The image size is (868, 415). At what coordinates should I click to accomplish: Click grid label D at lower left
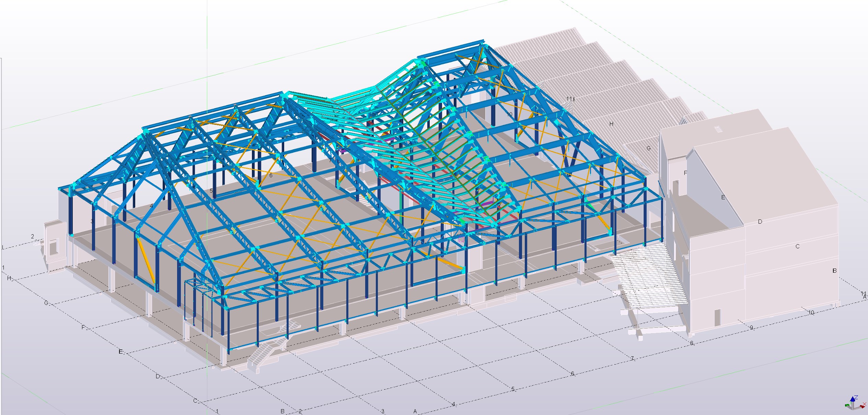158,377
